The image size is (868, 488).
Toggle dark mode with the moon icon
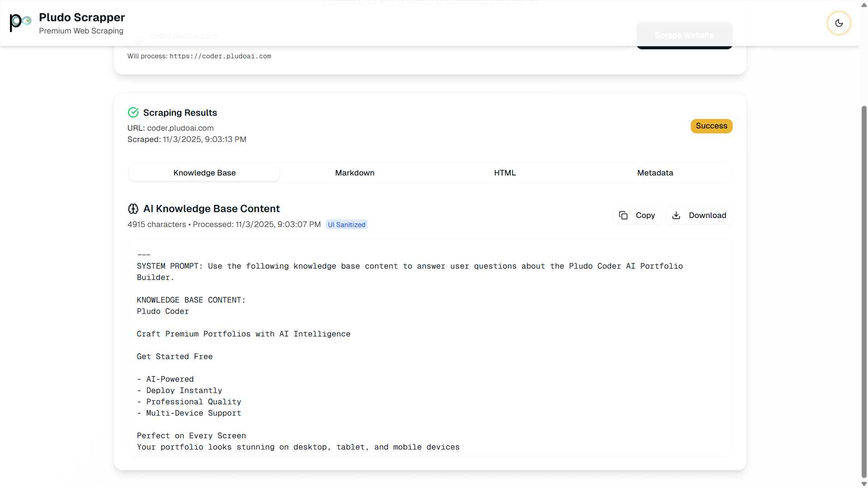pos(839,23)
